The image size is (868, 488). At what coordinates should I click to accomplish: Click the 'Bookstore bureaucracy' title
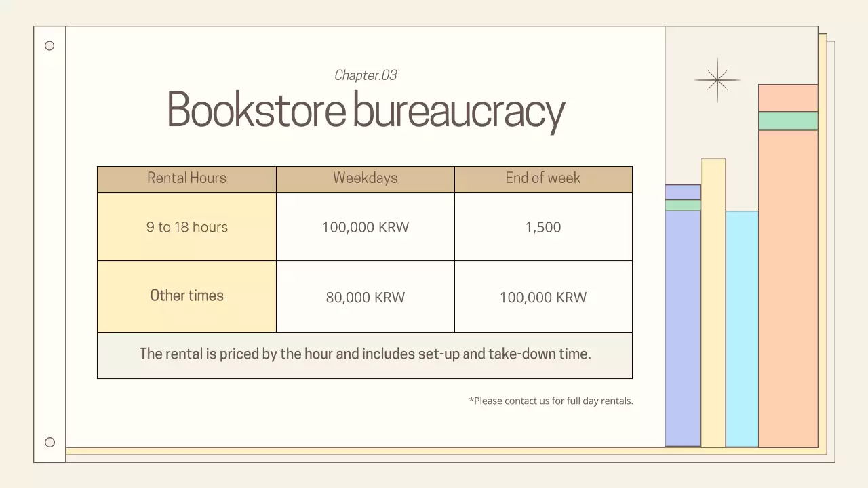pyautogui.click(x=366, y=110)
